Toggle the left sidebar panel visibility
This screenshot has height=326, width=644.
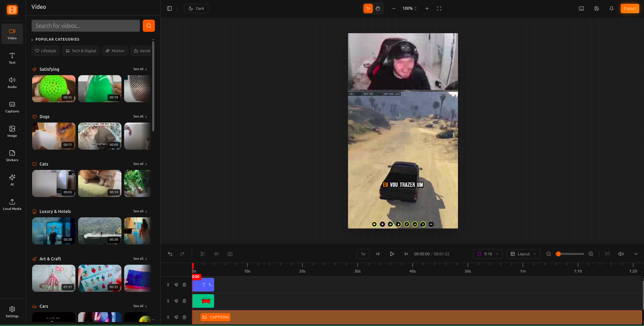point(169,8)
